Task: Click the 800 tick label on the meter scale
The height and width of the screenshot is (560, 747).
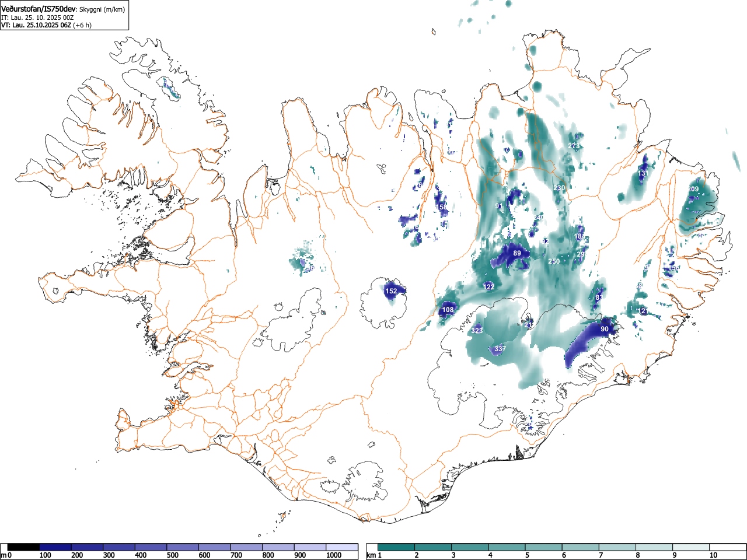Action: pos(268,555)
